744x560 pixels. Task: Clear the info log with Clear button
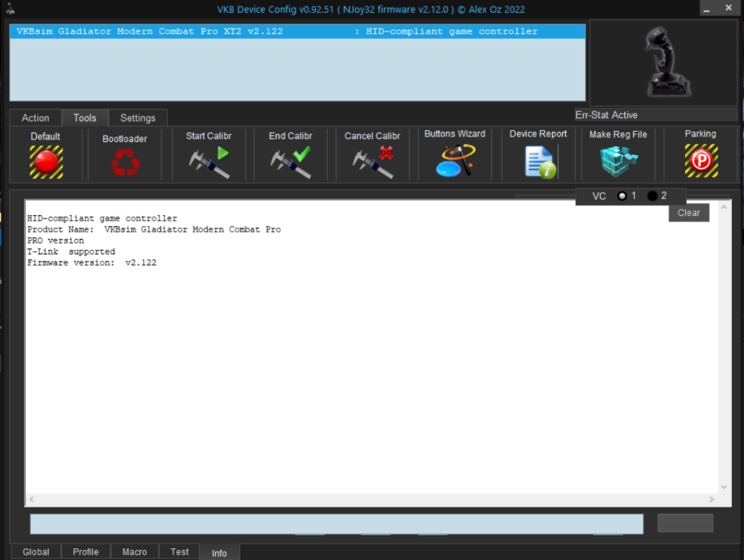point(689,213)
